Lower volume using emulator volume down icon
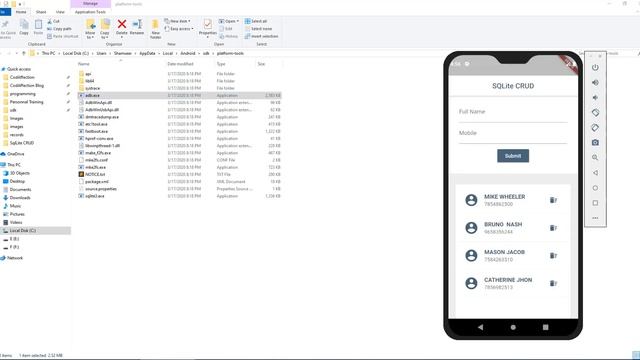 coord(595,98)
